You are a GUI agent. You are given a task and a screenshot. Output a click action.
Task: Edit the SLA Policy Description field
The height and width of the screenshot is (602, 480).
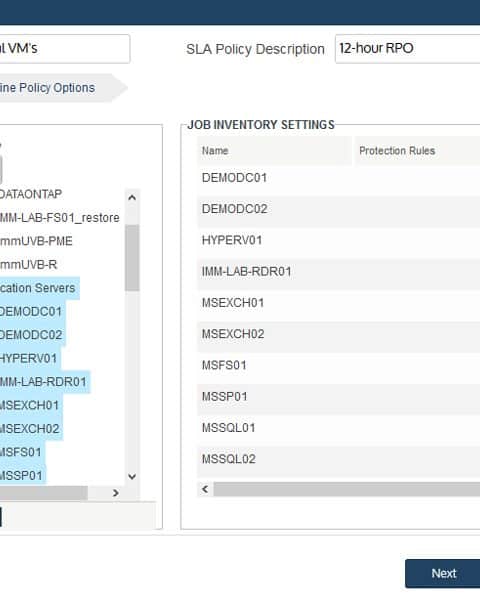(x=407, y=49)
